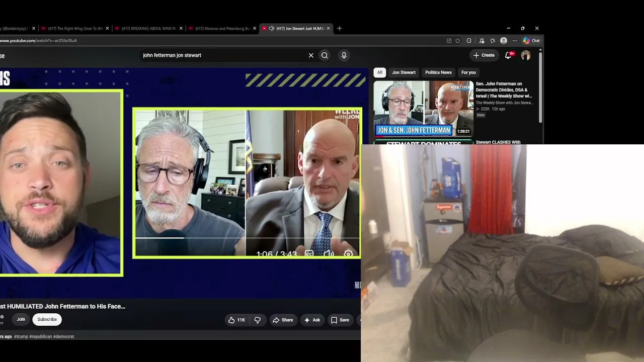Dislike the video with the thumbs-down

point(258,320)
